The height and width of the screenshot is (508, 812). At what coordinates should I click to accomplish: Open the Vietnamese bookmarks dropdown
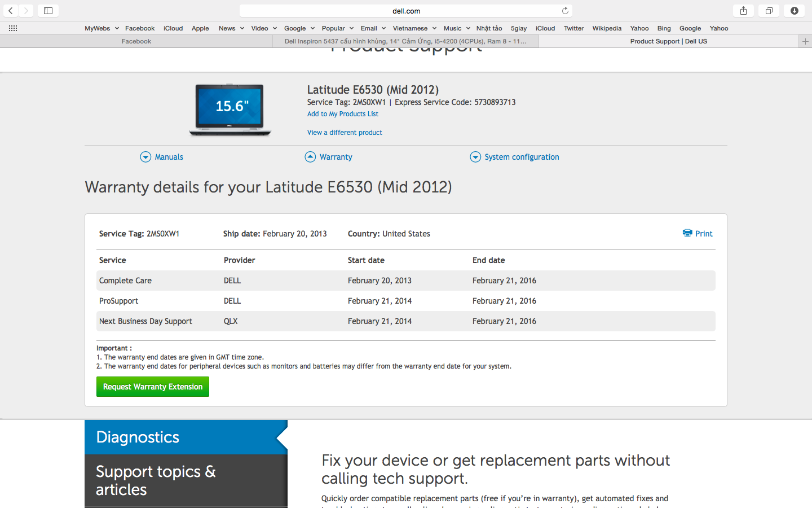(414, 28)
